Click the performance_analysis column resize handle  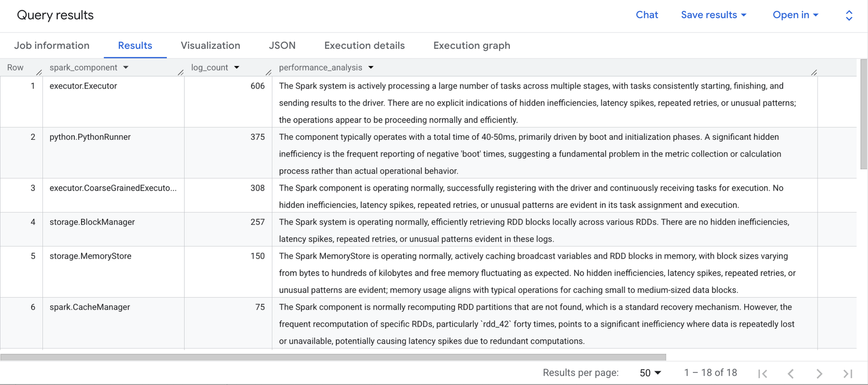[x=814, y=72]
